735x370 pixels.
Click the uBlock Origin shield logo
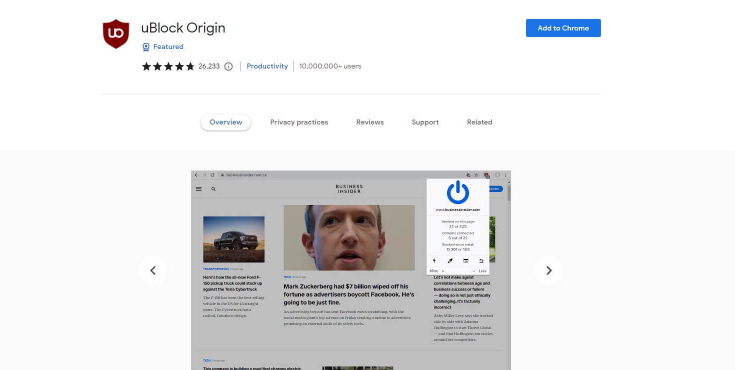(x=116, y=34)
